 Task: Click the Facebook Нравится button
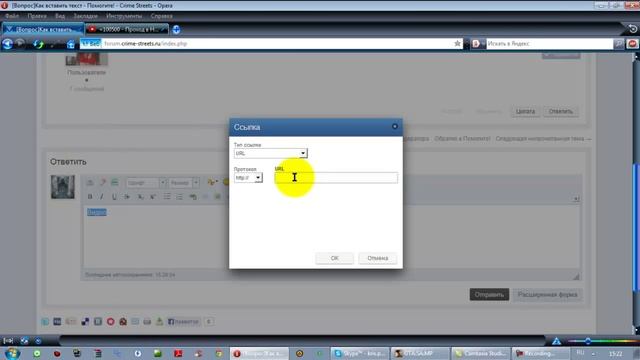coord(184,322)
